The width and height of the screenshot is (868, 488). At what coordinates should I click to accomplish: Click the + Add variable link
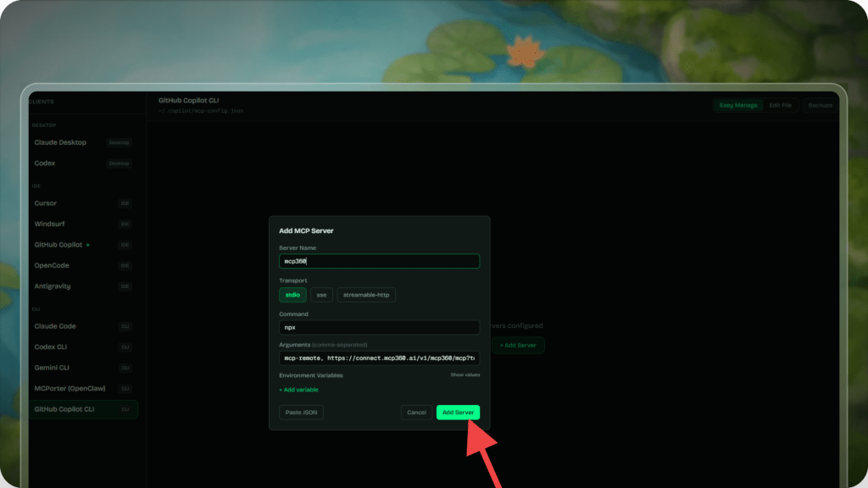(x=298, y=390)
